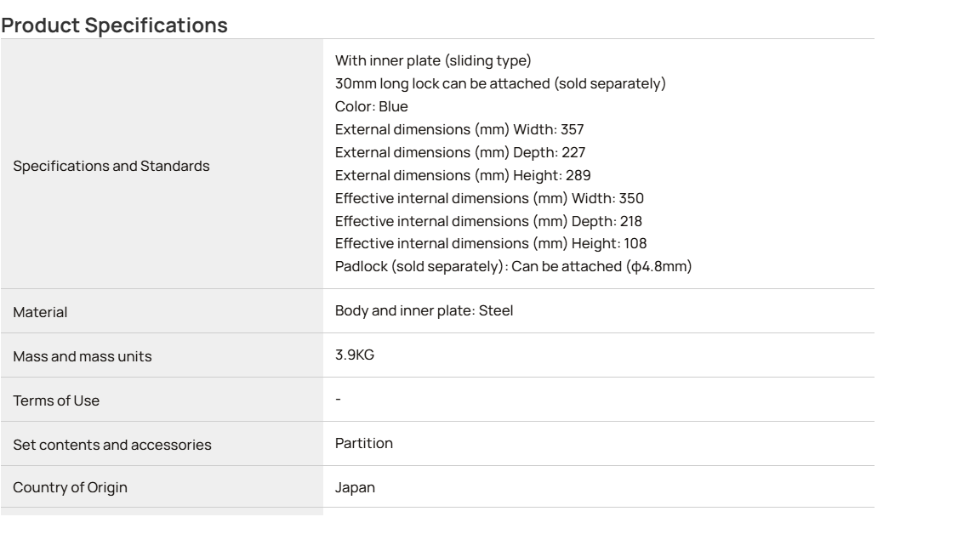
Task: Click the External dimensions Depth: 227 line
Action: pyautogui.click(x=460, y=152)
